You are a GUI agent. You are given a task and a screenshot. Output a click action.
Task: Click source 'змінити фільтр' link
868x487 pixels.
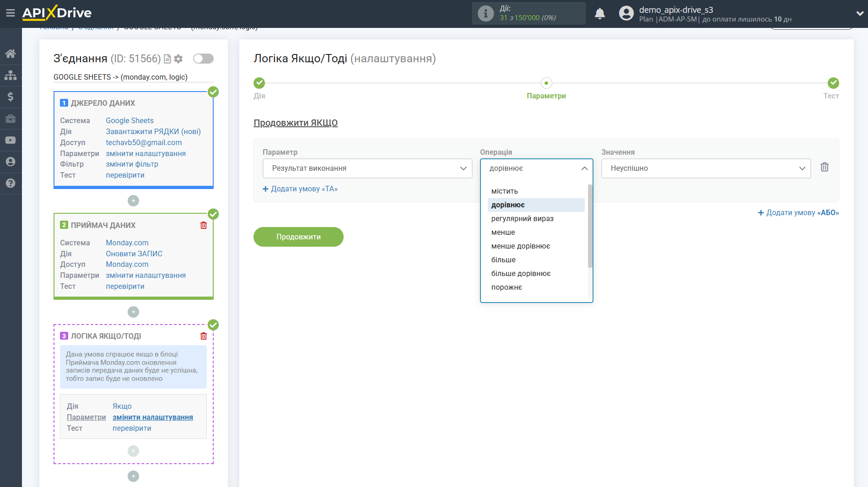tap(132, 164)
